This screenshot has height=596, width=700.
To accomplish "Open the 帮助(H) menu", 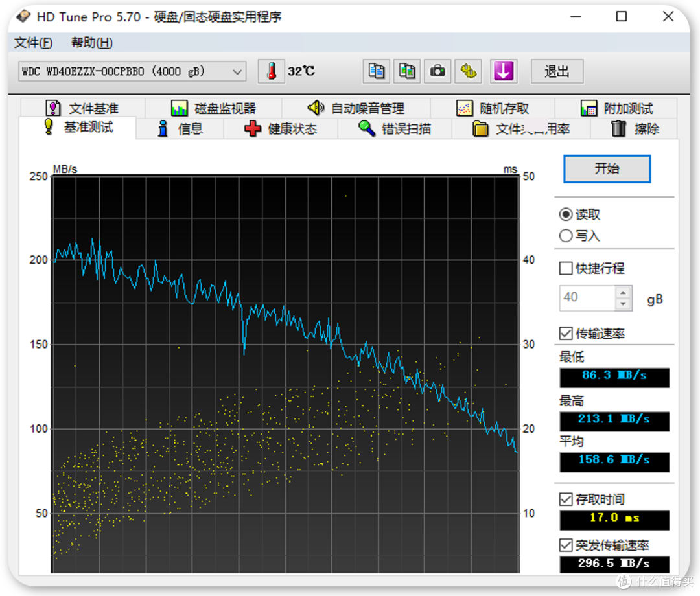I will [92, 43].
